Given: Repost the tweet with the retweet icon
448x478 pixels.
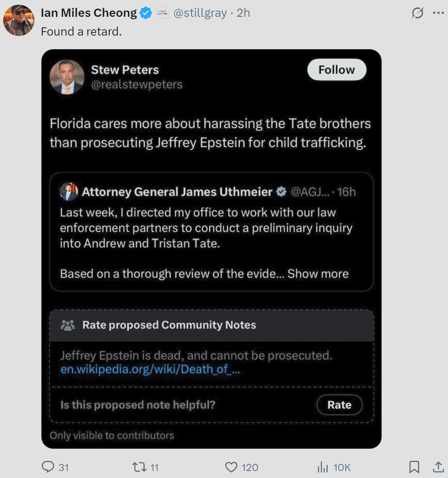Looking at the screenshot, I should point(139,467).
